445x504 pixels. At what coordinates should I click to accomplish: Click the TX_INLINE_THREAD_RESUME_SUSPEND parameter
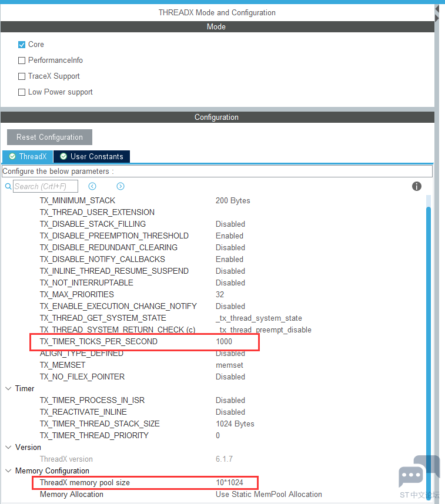coord(114,271)
